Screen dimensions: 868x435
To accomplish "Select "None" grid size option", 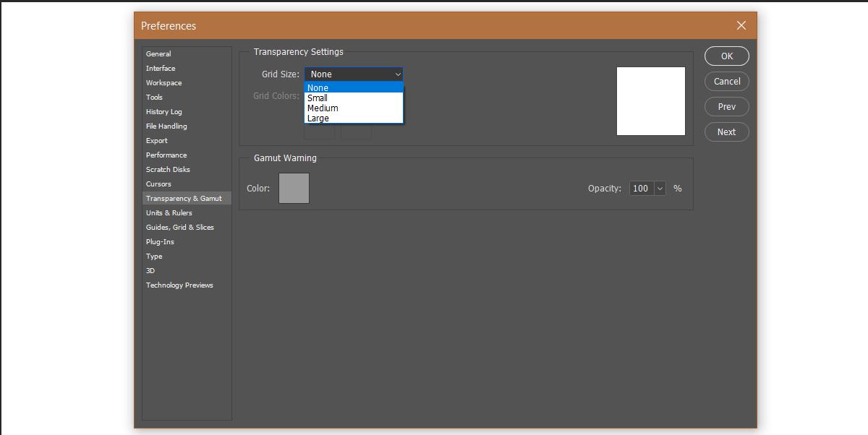I will point(320,87).
